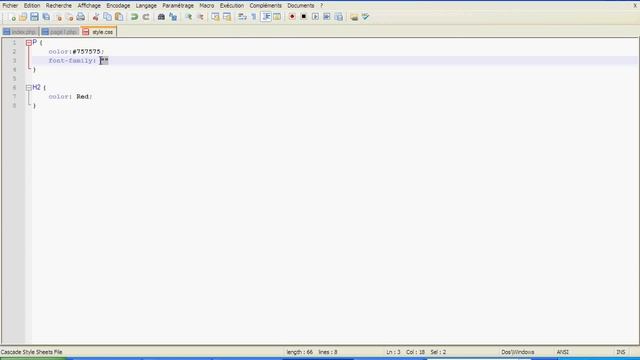Toggle word wrap in toolbar
This screenshot has height=360, width=640.
(242, 17)
